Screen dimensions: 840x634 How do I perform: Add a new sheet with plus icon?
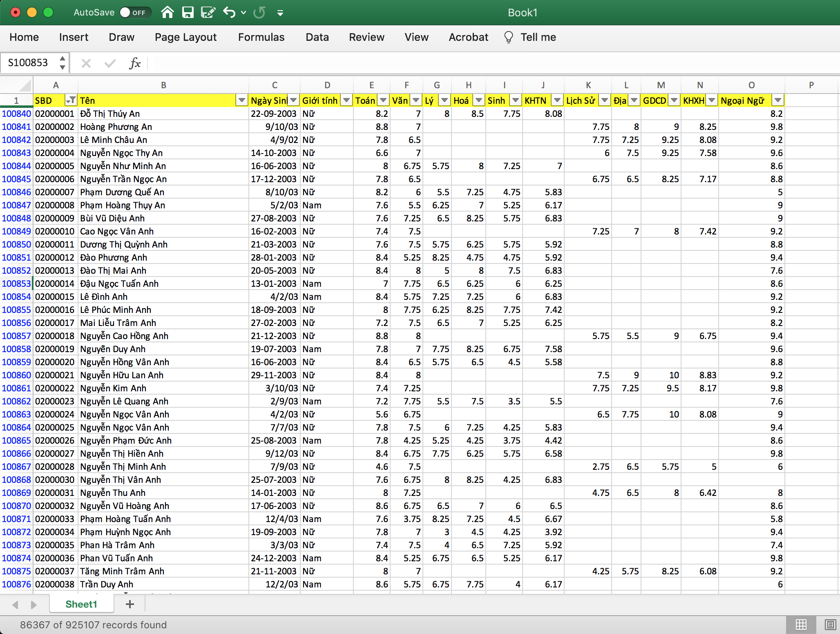[130, 604]
